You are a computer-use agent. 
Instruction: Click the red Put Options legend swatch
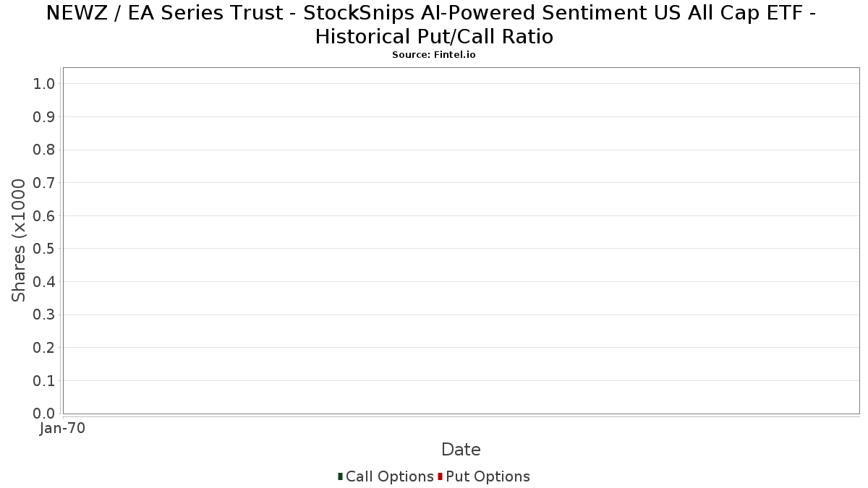coord(440,476)
